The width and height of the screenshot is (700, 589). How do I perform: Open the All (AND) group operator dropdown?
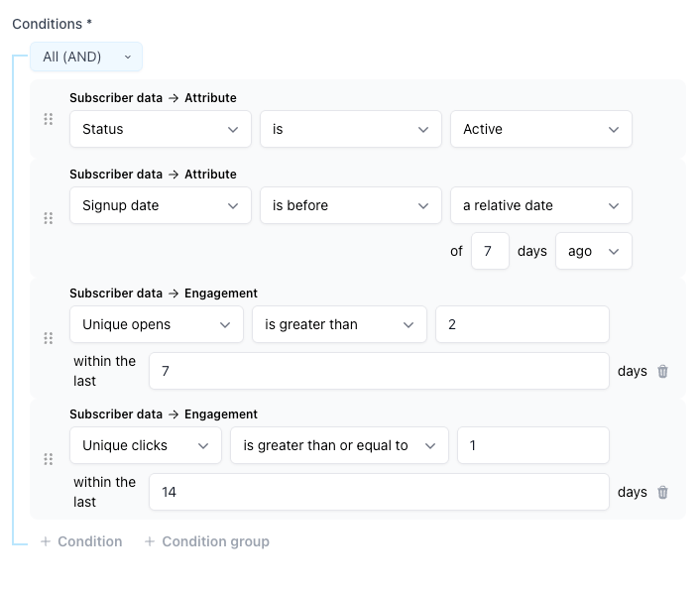pyautogui.click(x=86, y=57)
